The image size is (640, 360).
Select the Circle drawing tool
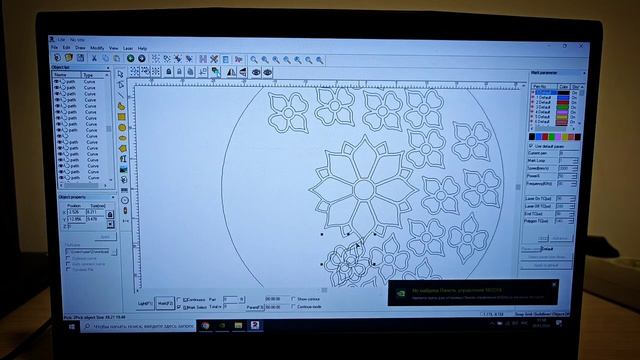(x=122, y=128)
